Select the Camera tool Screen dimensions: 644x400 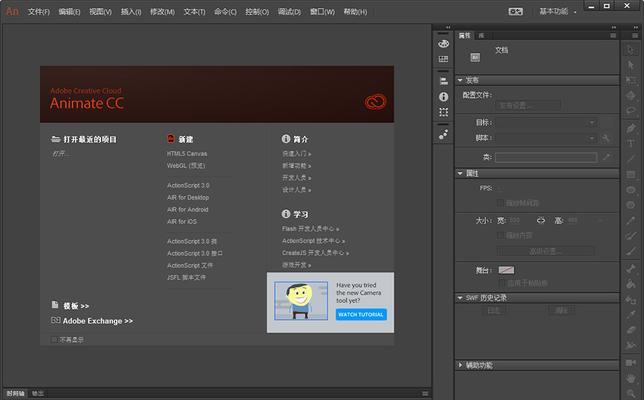(631, 363)
